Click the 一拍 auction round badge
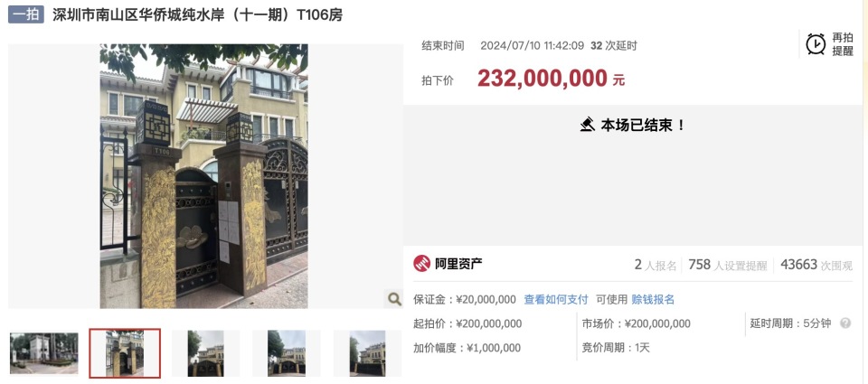Image resolution: width=868 pixels, height=384 pixels. [25, 14]
